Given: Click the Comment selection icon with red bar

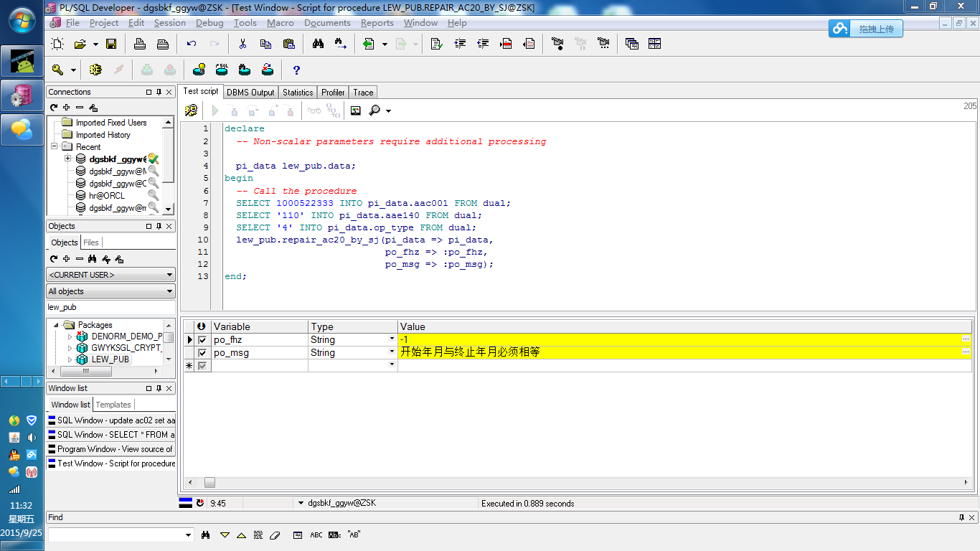Looking at the screenshot, I should [506, 44].
